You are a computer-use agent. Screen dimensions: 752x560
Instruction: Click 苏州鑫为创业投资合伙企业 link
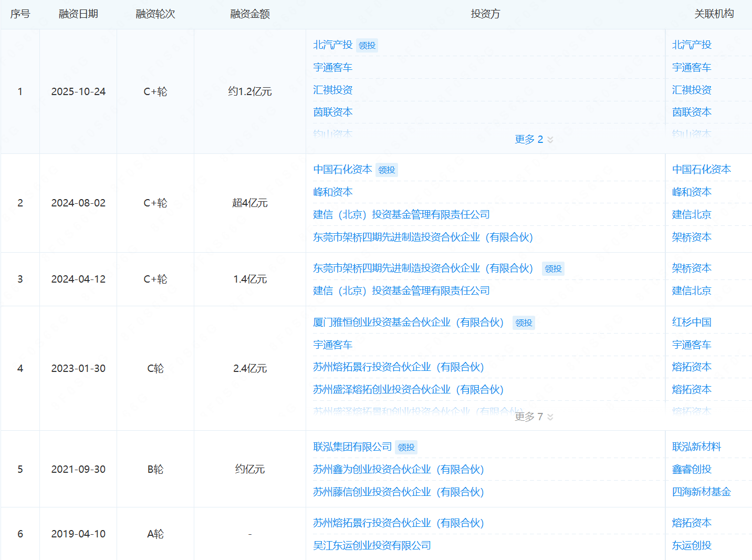click(x=398, y=470)
